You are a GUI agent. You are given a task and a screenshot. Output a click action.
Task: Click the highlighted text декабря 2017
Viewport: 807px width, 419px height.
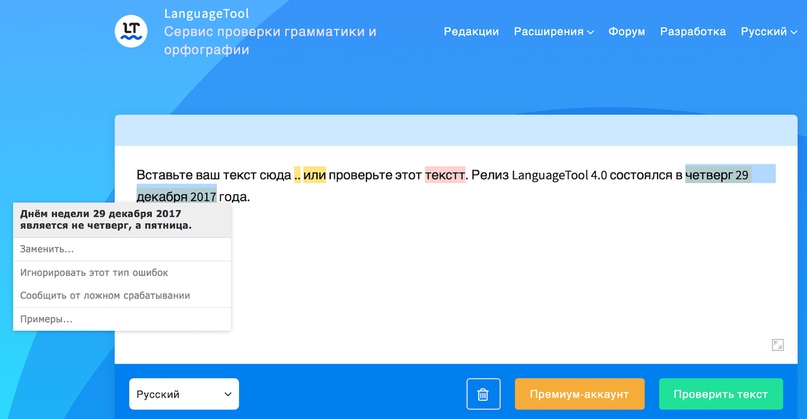click(176, 196)
